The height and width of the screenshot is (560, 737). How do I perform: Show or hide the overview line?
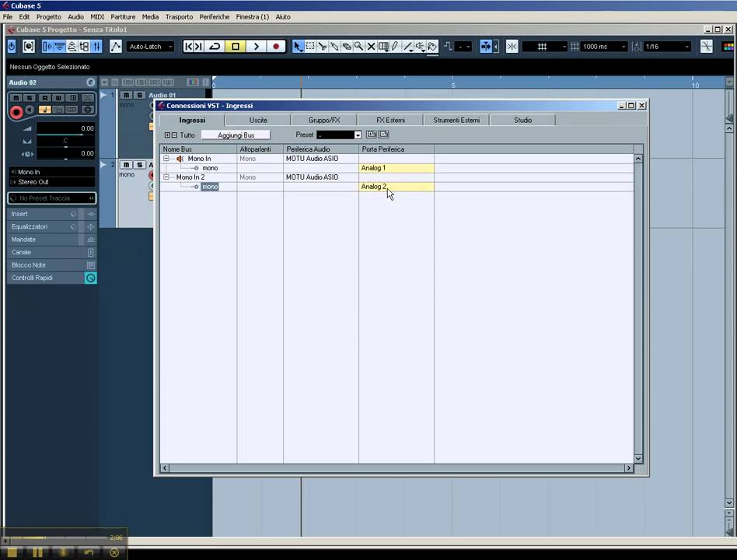pyautogui.click(x=72, y=46)
